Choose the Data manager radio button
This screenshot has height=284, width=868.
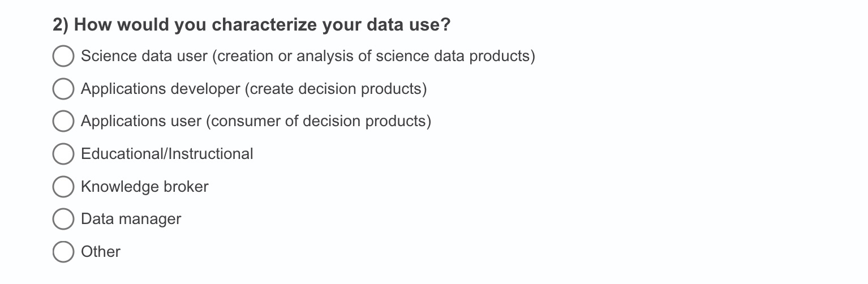point(63,219)
